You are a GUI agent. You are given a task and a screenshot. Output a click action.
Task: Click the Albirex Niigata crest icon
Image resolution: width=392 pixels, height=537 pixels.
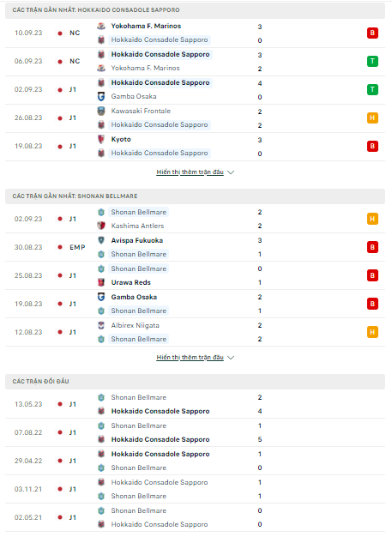tap(101, 325)
